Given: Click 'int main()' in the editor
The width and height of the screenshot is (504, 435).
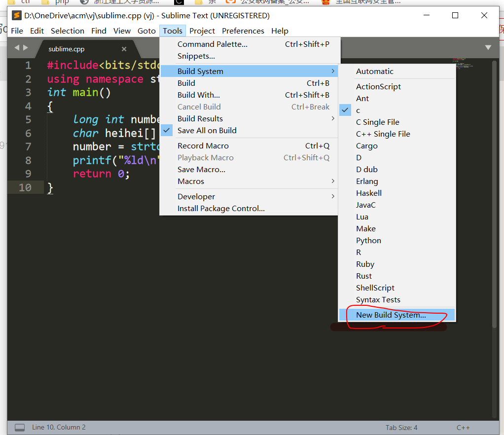Looking at the screenshot, I should coord(79,93).
